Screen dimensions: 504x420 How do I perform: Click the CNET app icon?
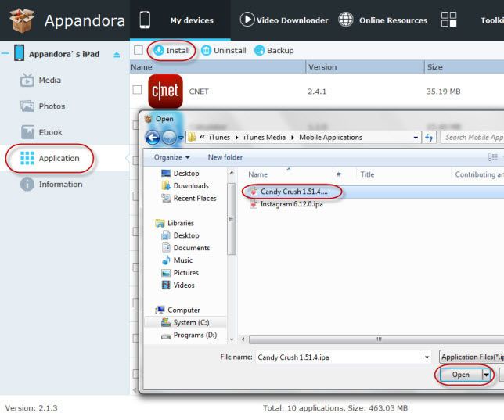165,91
